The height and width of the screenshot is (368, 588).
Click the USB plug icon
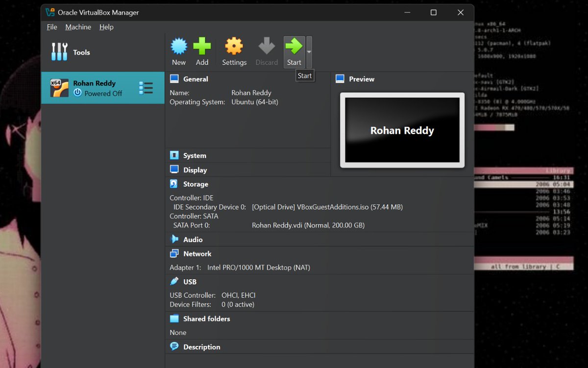click(174, 281)
